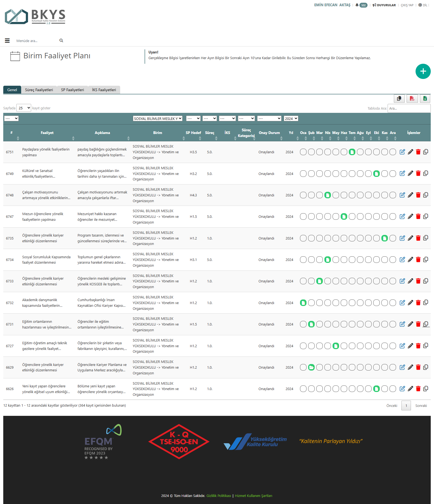Edit activity 6749 with the blue edit icon
The image size is (434, 504).
point(402,174)
